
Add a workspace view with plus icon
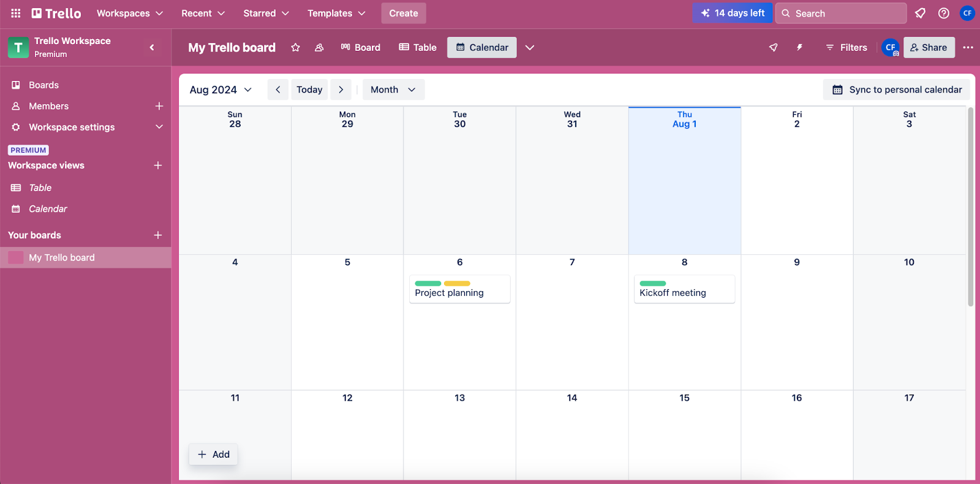158,165
